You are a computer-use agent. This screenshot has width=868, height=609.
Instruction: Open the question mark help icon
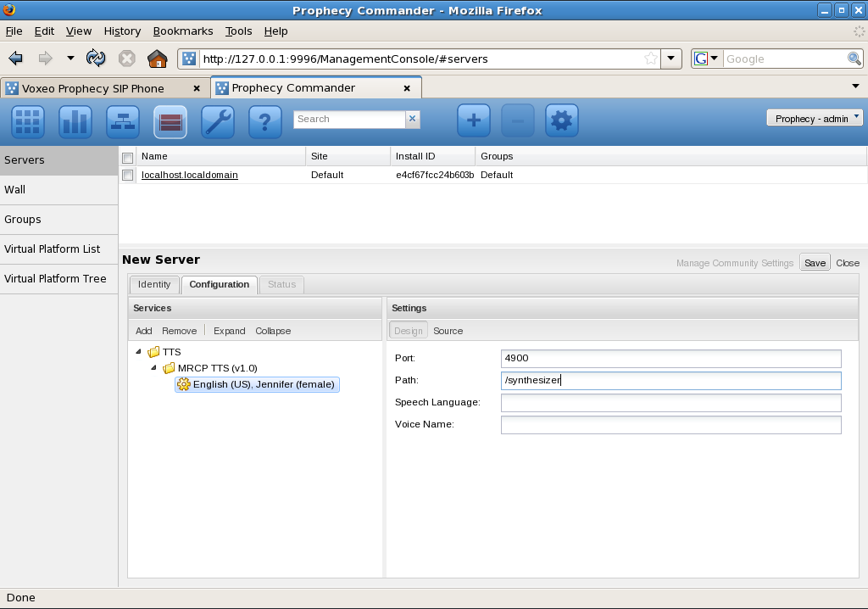click(x=265, y=121)
